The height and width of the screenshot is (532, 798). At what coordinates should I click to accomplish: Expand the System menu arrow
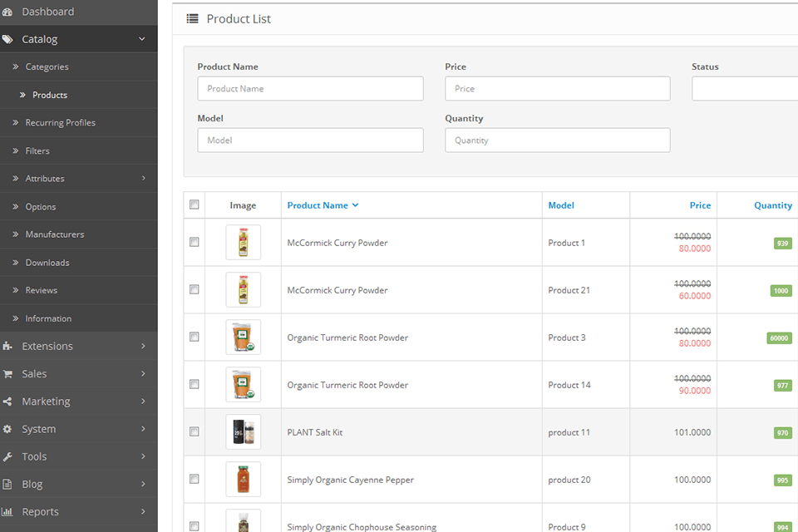click(144, 429)
